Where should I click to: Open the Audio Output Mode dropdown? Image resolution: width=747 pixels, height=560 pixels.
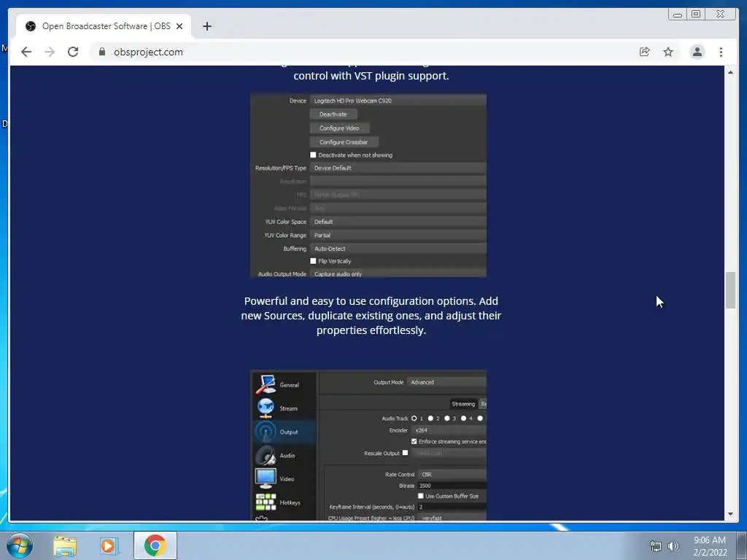398,274
